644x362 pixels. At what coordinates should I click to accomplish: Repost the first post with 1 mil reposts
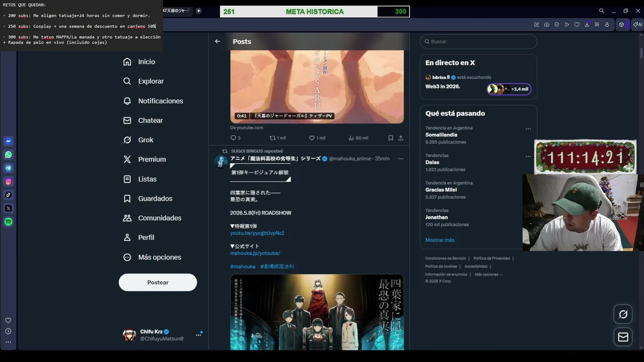(x=278, y=138)
